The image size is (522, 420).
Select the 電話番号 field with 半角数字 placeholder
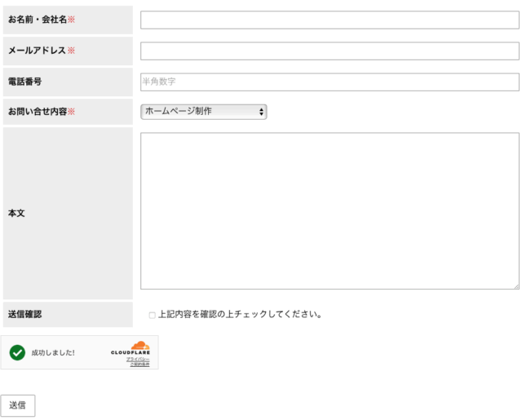tap(330, 82)
